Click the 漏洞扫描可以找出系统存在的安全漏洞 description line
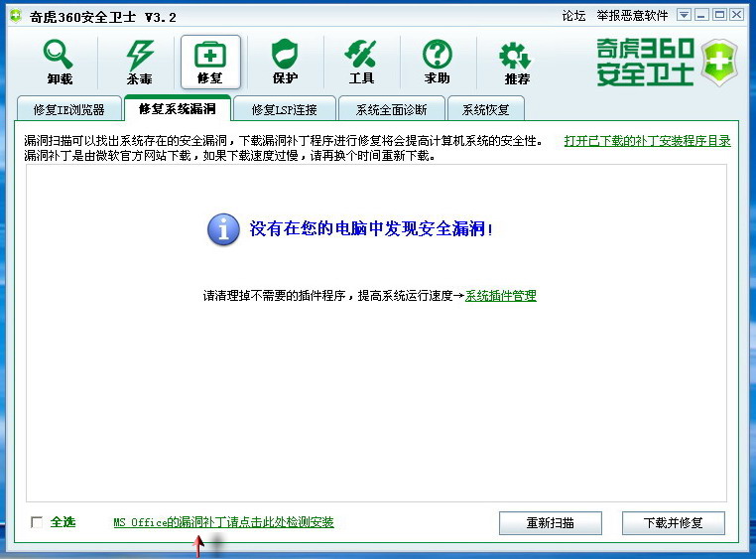 point(284,141)
